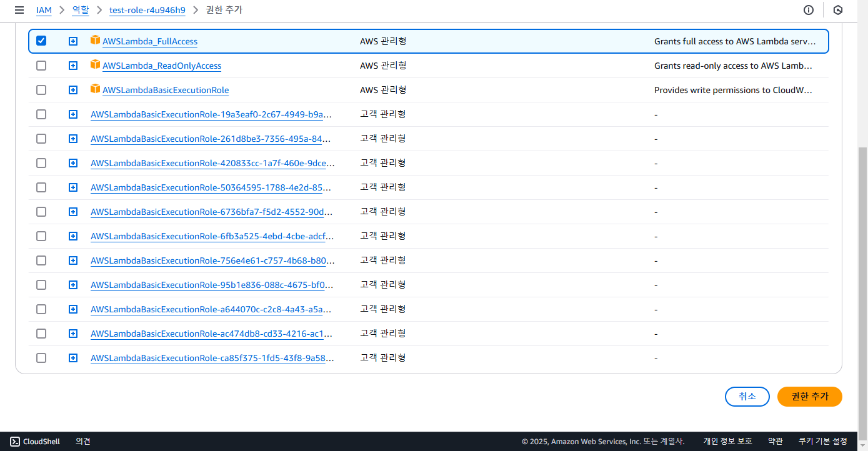Viewport: 868px width, 451px height.
Task: Select checkbox for policy ending 19a3eaf0-2c67-4949-b9a
Action: [x=41, y=114]
